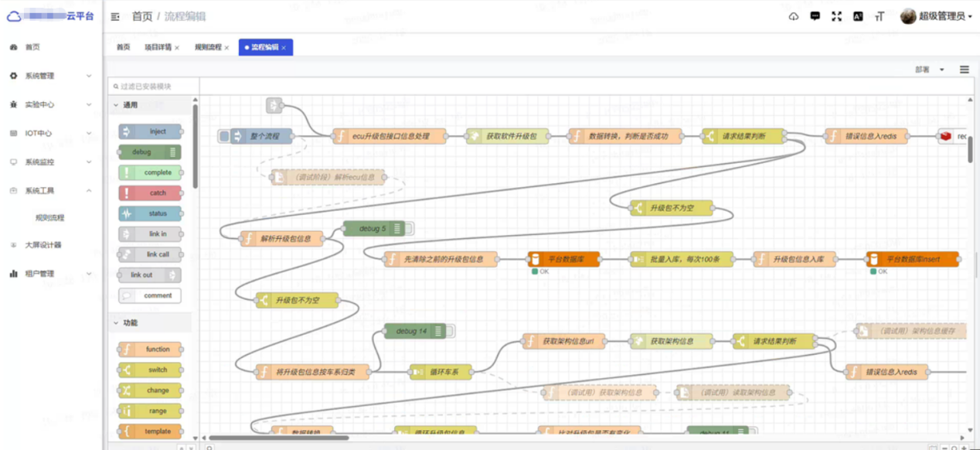Open the 部署 deploy dropdown arrow
Screen dimensions: 980x450
click(941, 70)
